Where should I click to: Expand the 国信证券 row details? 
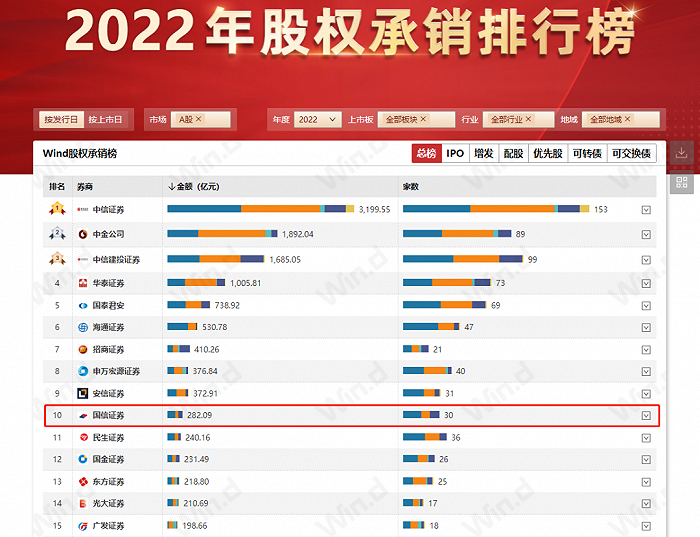pyautogui.click(x=646, y=416)
